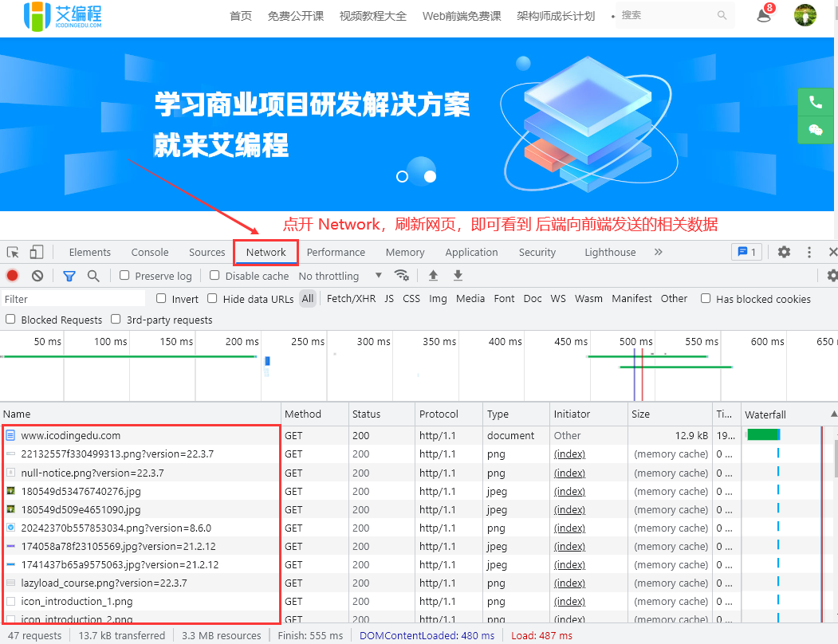The width and height of the screenshot is (838, 644).
Task: Switch to the Elements tab
Action: coord(90,252)
